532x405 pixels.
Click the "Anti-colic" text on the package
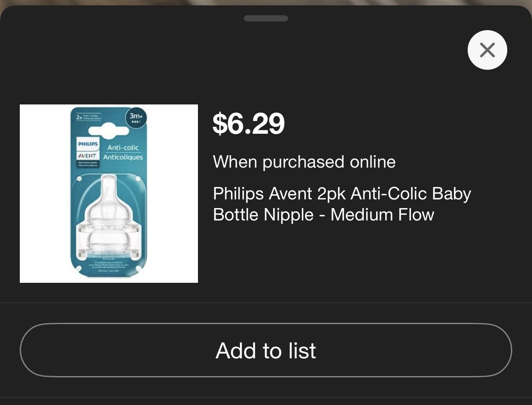123,147
